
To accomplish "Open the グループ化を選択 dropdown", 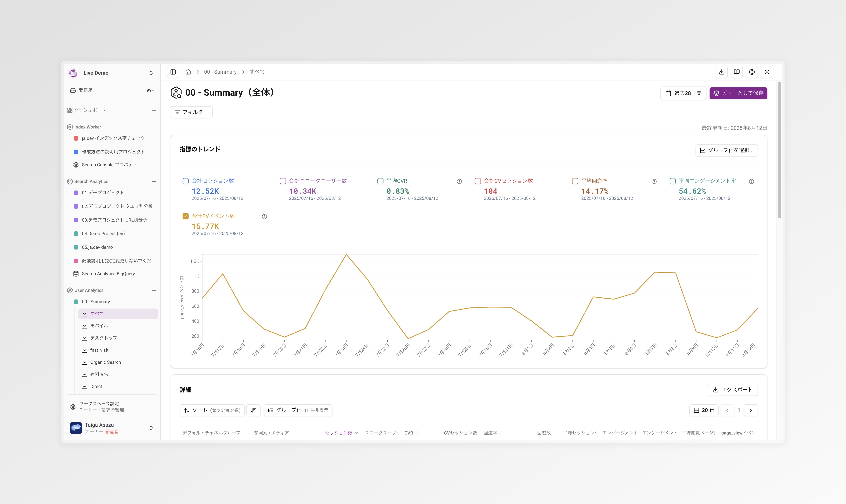I will click(726, 150).
